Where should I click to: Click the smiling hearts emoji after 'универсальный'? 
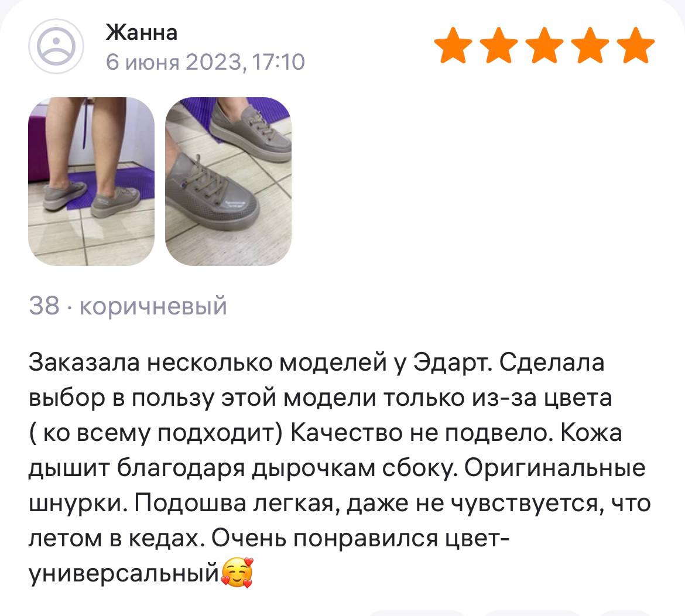coord(237,572)
